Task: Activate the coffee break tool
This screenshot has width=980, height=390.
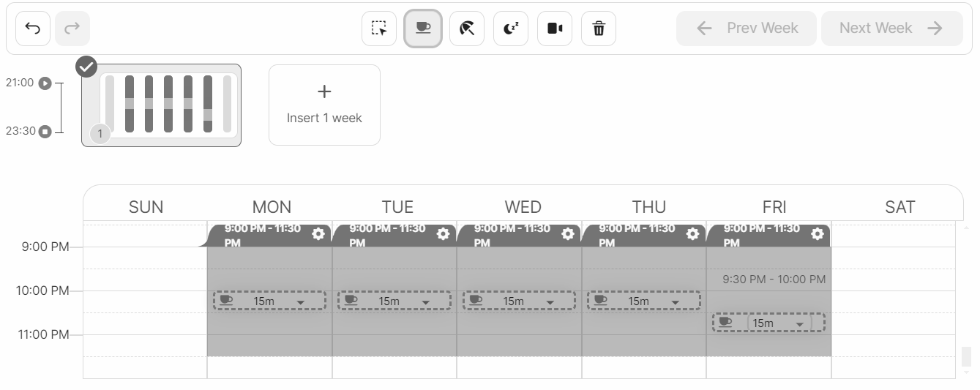Action: tap(423, 29)
